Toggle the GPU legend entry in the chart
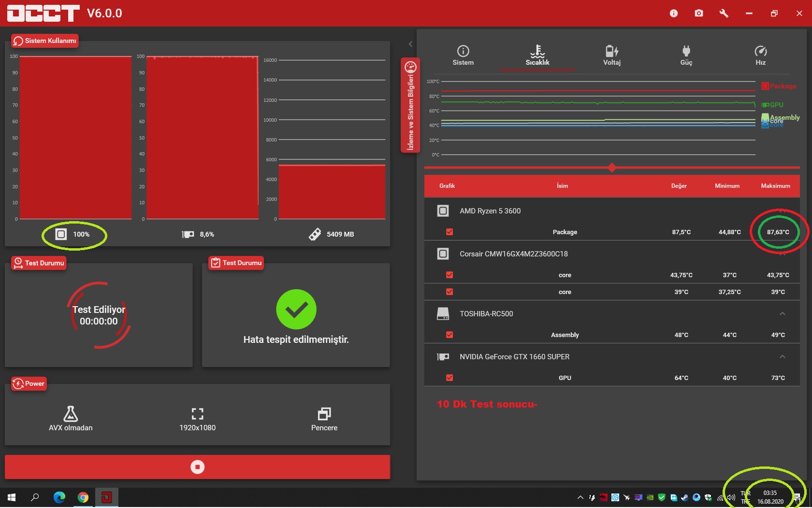 click(x=772, y=105)
